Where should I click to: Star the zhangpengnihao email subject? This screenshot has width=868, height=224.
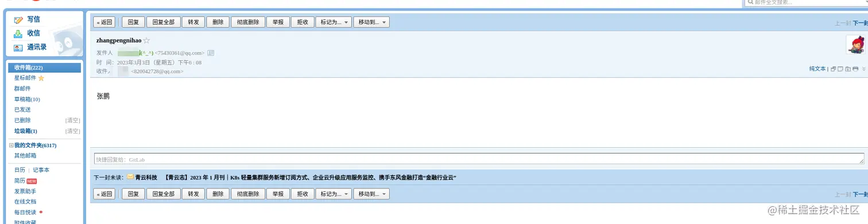pyautogui.click(x=146, y=41)
